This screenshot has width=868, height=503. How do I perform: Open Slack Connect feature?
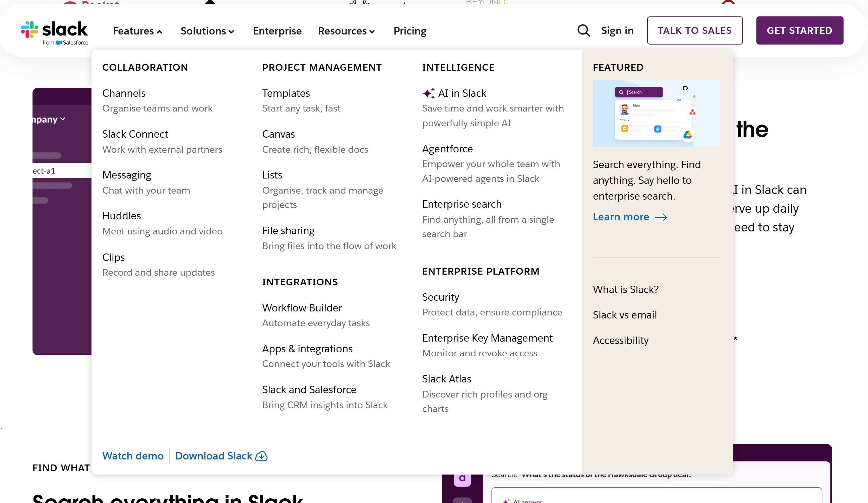coord(135,134)
